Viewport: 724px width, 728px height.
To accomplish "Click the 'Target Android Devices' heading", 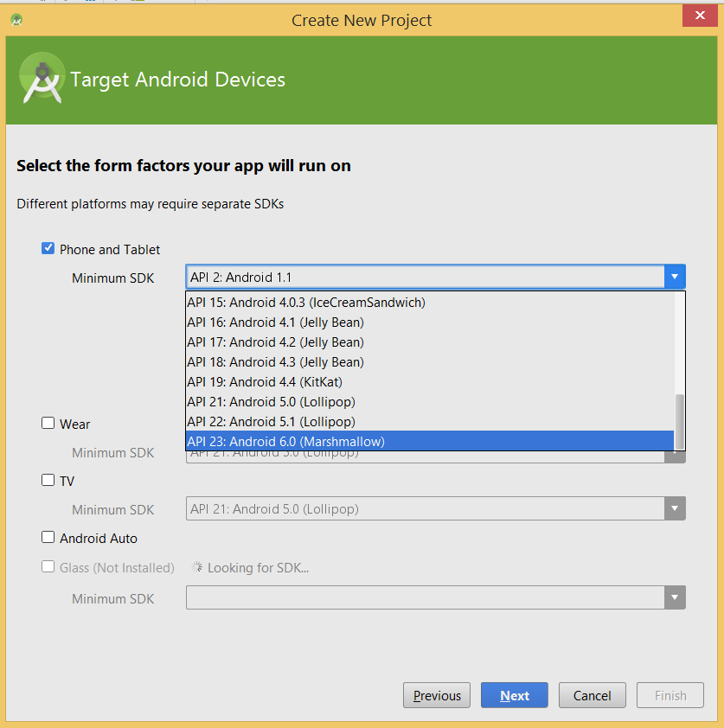I will pyautogui.click(x=178, y=80).
